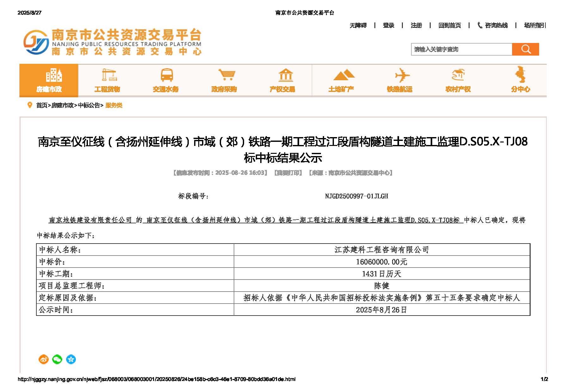The width and height of the screenshot is (566, 392).
Task: Click the 工程货物 crane icon
Action: [109, 75]
